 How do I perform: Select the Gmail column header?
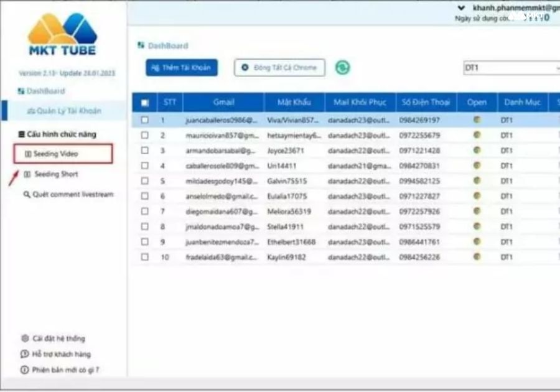coord(223,102)
